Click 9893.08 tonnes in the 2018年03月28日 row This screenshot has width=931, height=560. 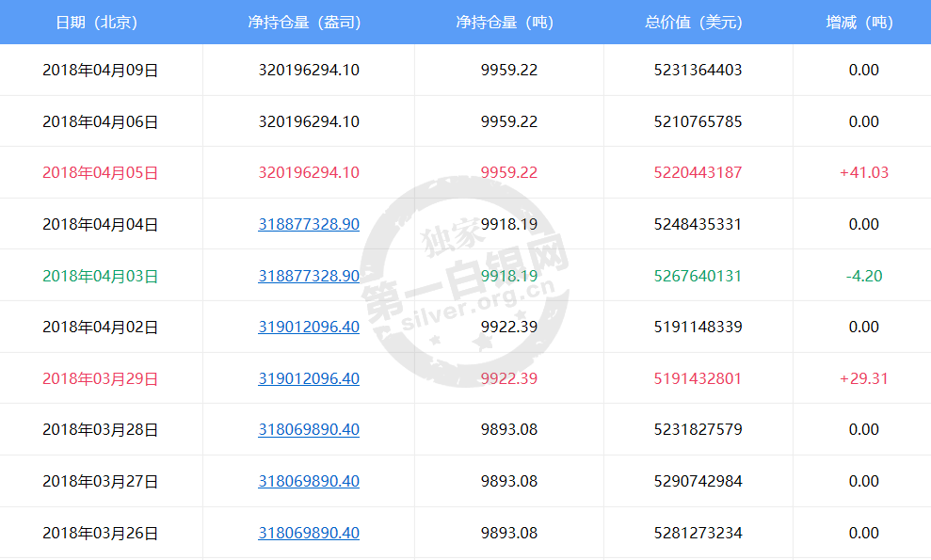[x=509, y=430]
